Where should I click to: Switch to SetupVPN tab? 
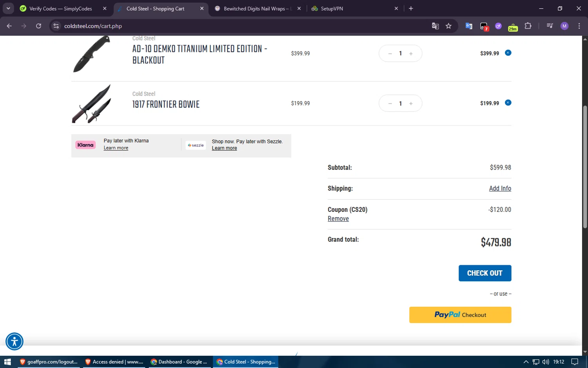pyautogui.click(x=332, y=9)
